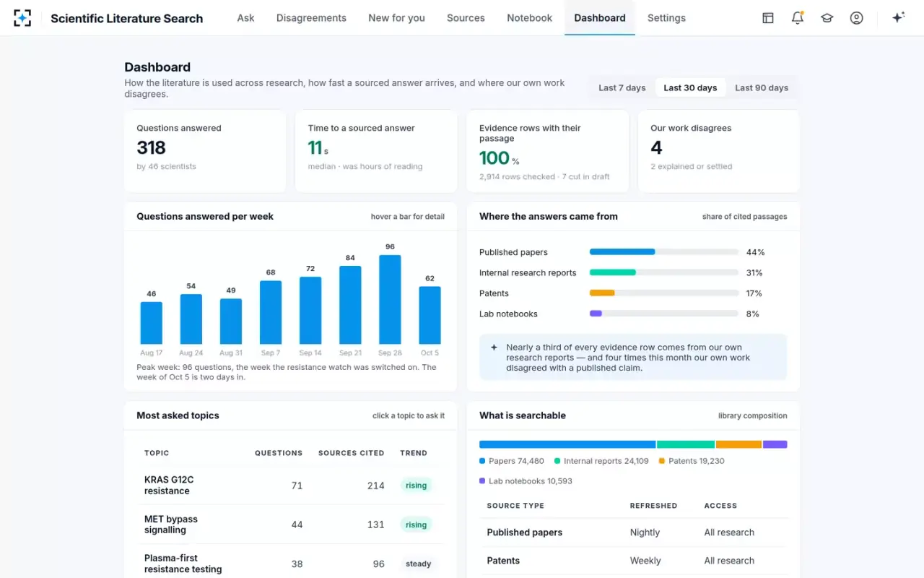Select the Last 7 days range
This screenshot has width=924, height=578.
pos(622,87)
